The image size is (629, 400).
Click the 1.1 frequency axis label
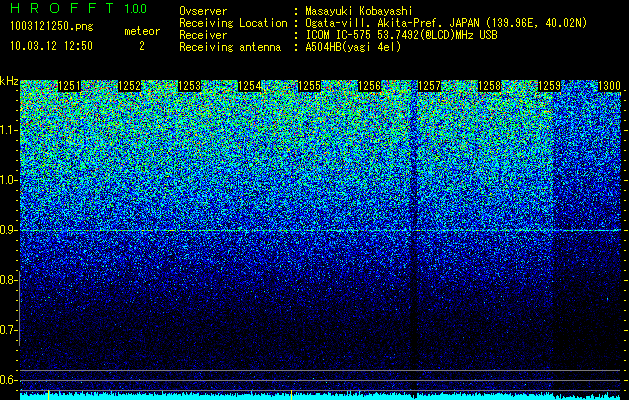[9, 130]
